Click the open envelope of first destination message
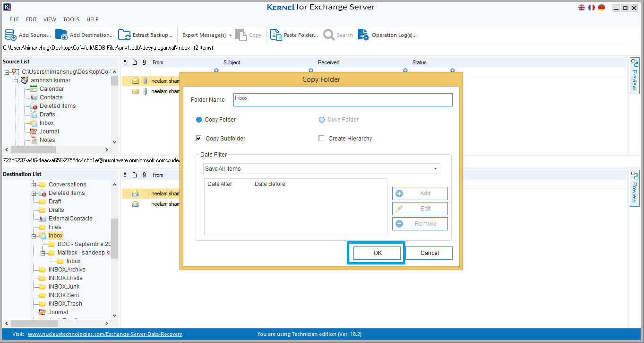Viewport: 644px width, 343px height. [135, 193]
